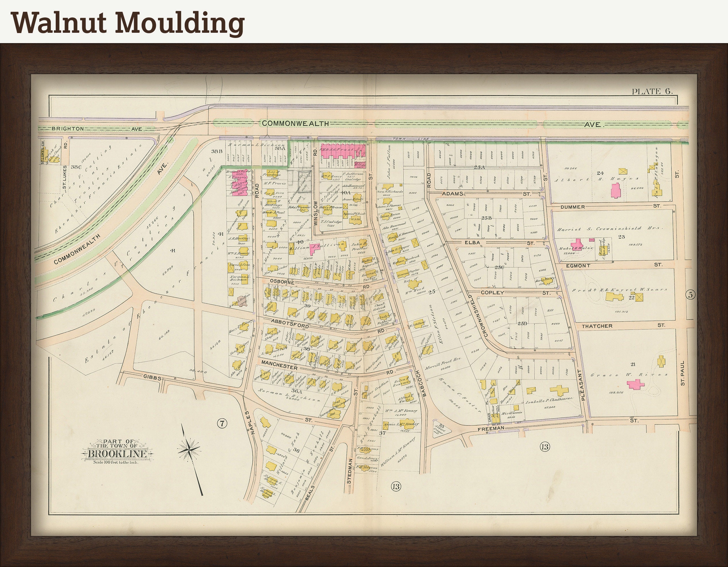Screen dimensions: 728x567
Task: Select "Scale 100 feet to the Inch" text
Action: [x=115, y=462]
